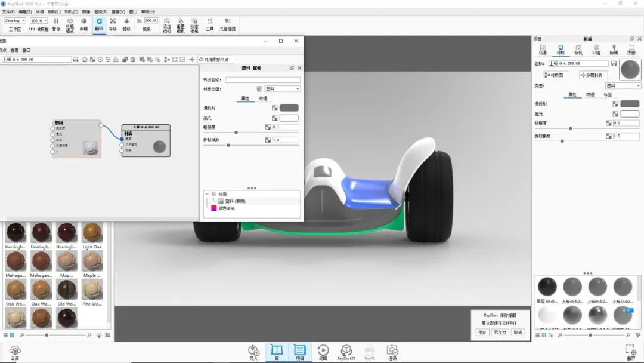
Task: Click the 渲染 render icon in bottom toolbar
Action: click(392, 350)
